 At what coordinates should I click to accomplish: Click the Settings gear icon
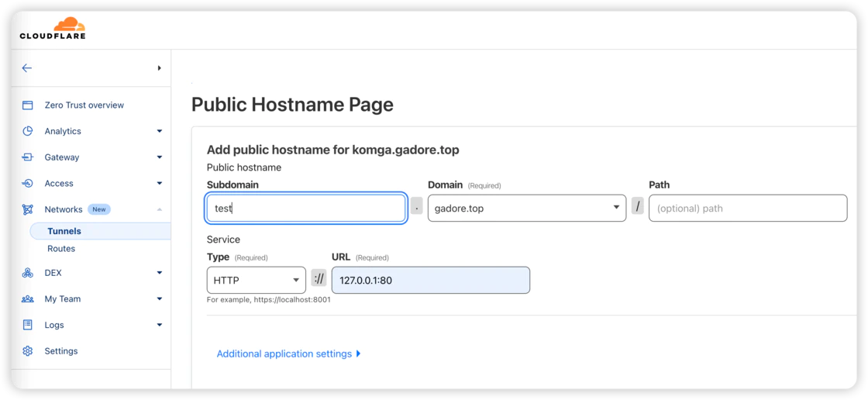pos(28,351)
